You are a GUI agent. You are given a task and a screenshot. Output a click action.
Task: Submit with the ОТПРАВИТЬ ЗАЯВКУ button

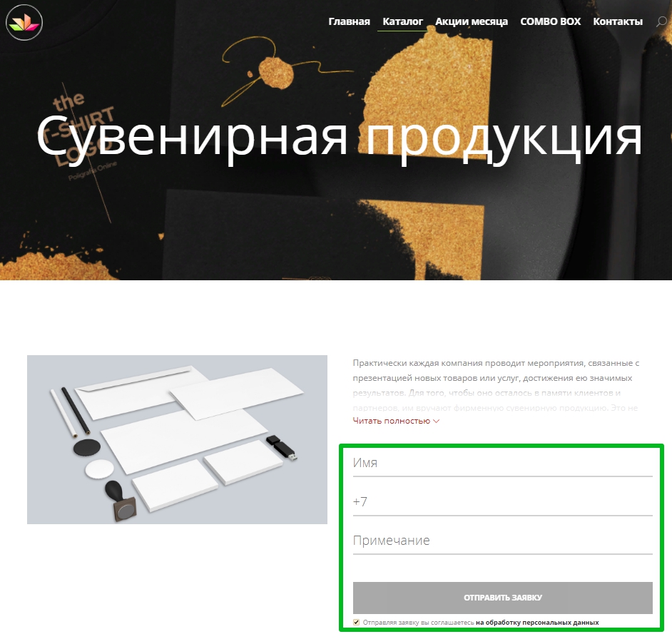(502, 598)
